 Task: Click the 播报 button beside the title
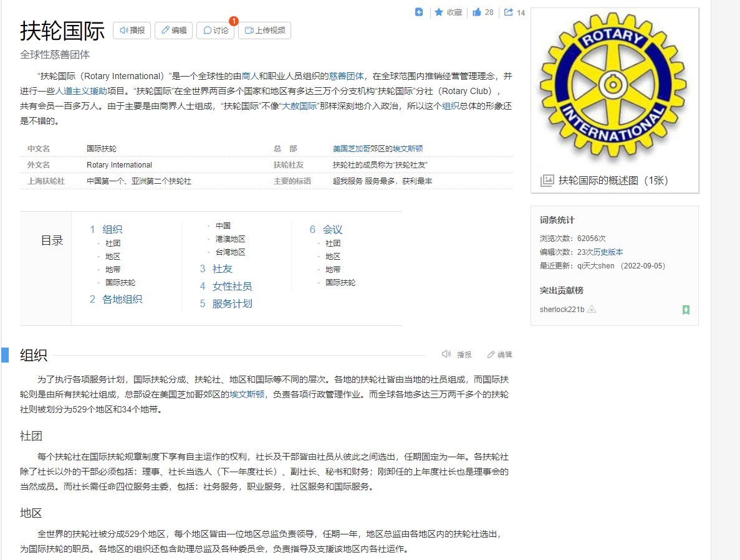pos(132,30)
